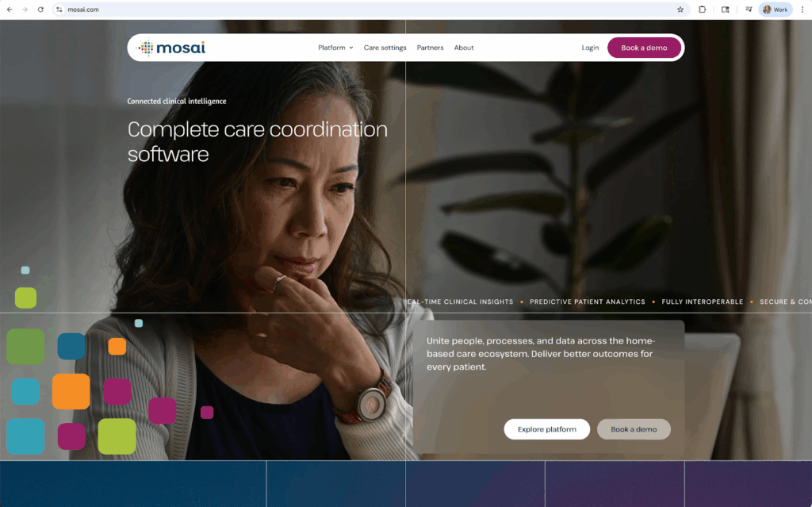Click the mosai.com address bar
Screen dimensions: 812x507
(362, 10)
